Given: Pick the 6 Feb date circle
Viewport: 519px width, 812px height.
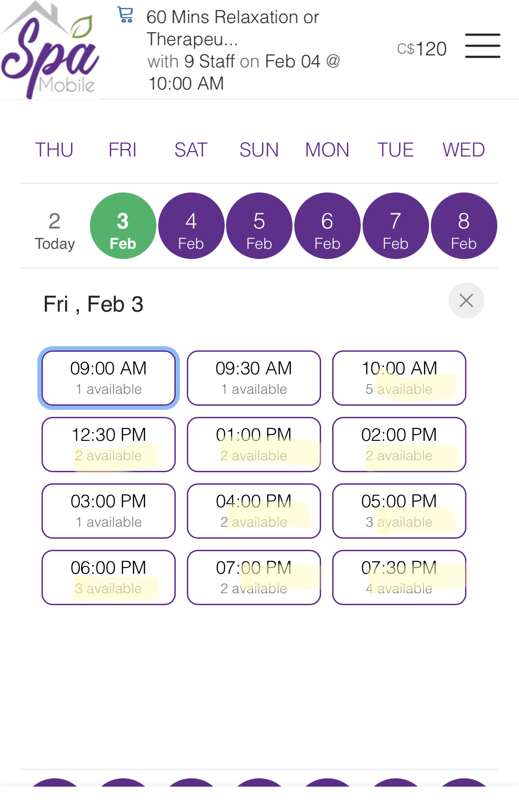Looking at the screenshot, I should click(x=327, y=226).
